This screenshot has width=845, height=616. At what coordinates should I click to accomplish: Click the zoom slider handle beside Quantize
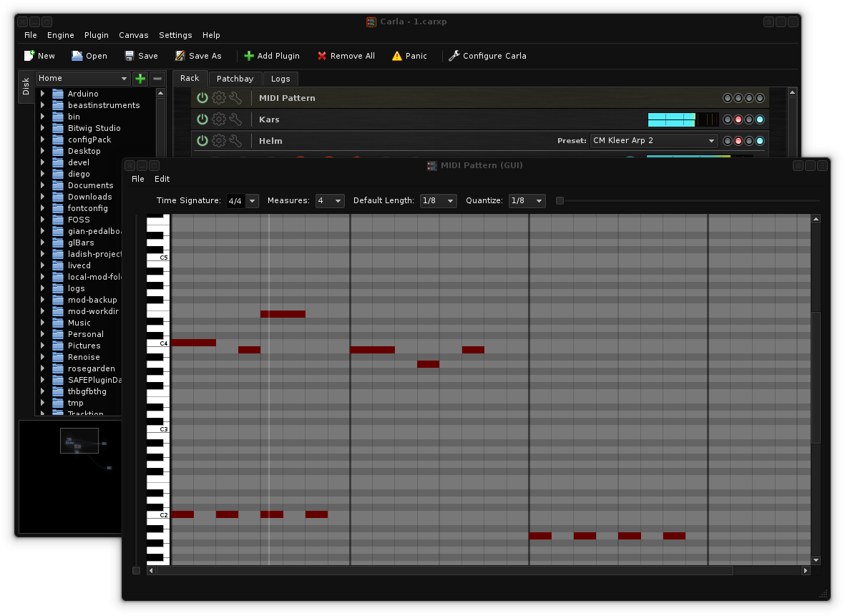[560, 201]
